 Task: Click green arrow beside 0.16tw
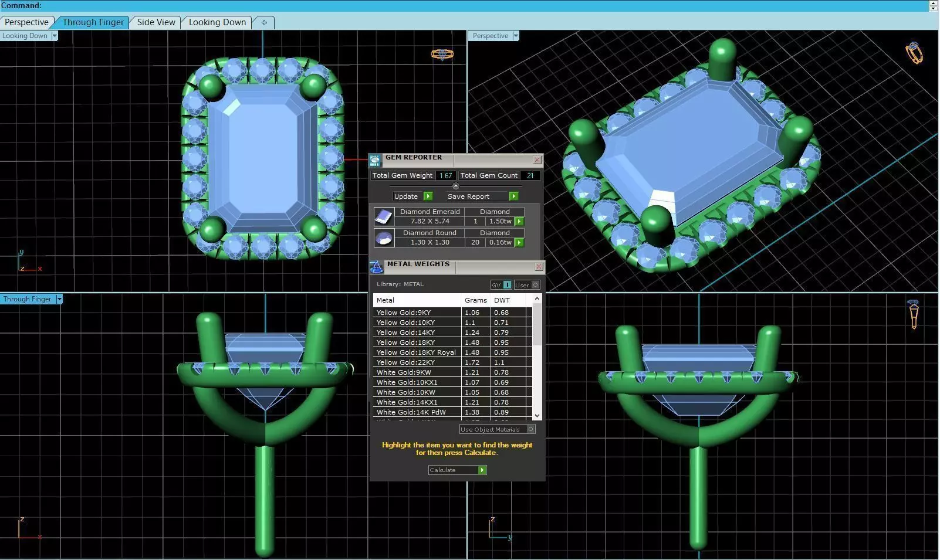click(x=519, y=243)
